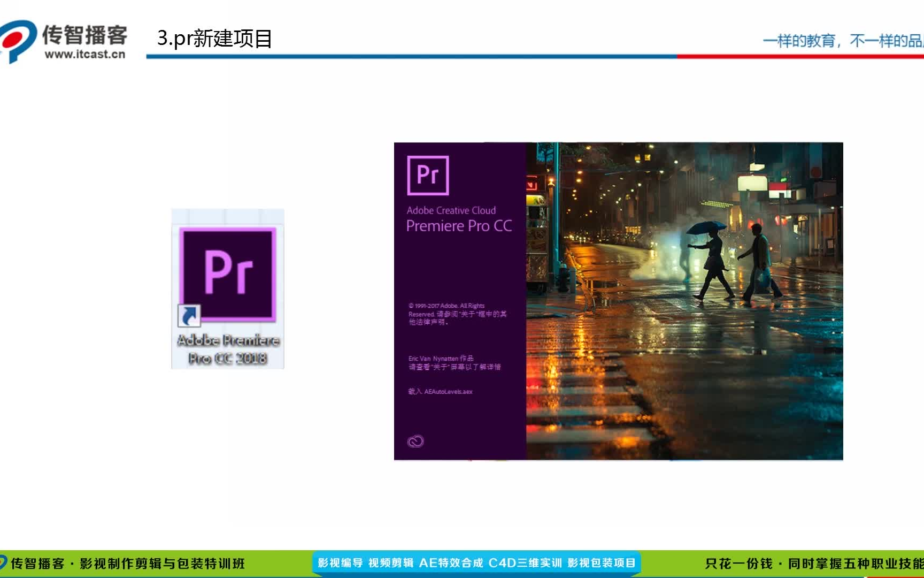Click the 'Adobe Premiere Pro CC 2018' shortcut label

pos(228,349)
